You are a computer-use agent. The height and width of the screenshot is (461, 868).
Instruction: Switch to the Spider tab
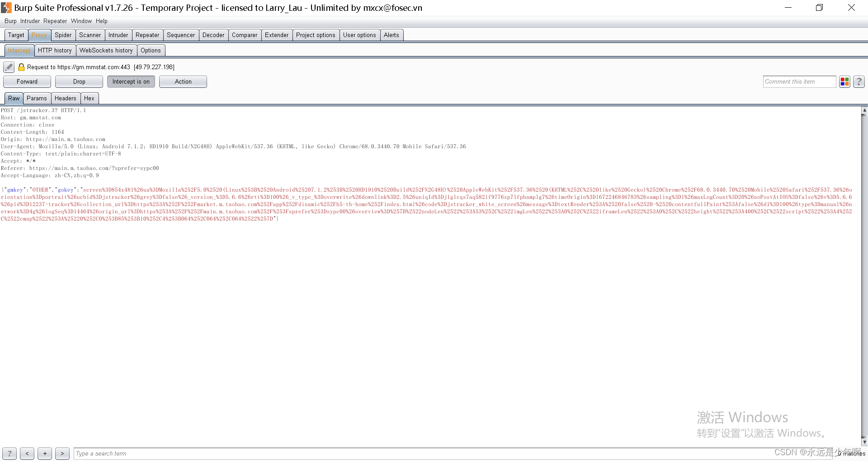click(x=63, y=35)
